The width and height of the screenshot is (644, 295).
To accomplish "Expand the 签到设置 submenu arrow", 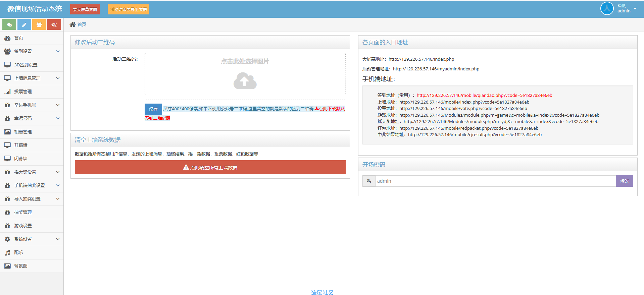I will pyautogui.click(x=58, y=51).
